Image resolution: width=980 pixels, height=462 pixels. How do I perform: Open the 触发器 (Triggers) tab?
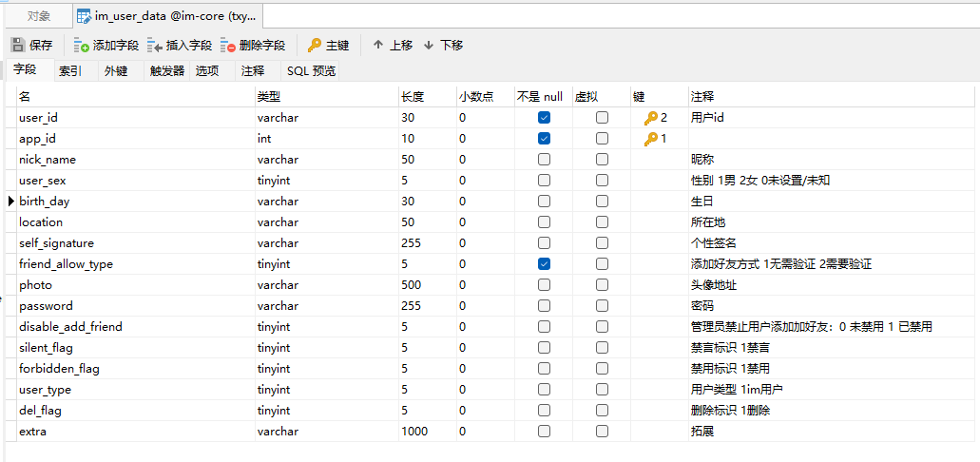167,70
